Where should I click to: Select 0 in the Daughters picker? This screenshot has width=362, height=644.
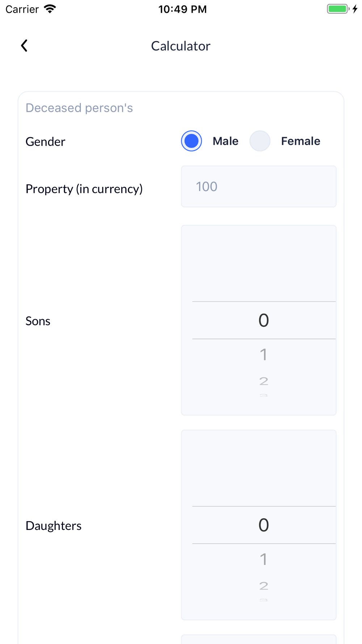[264, 525]
